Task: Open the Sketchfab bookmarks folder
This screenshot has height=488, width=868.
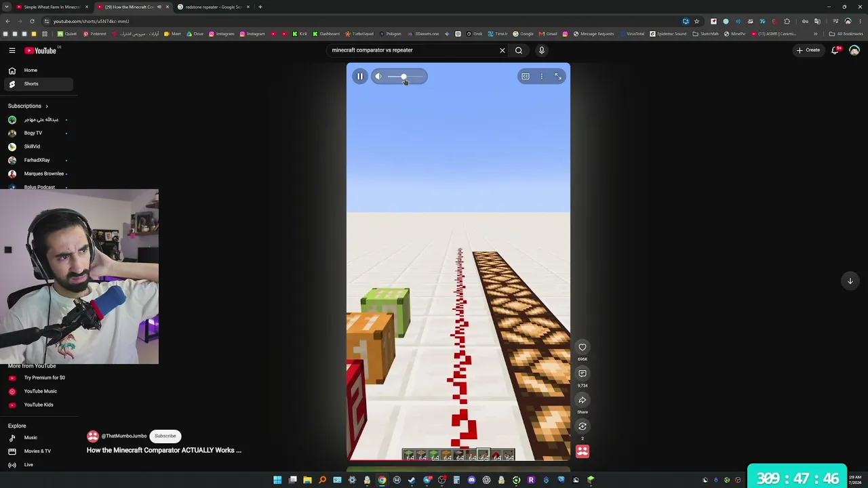Action: [705, 34]
